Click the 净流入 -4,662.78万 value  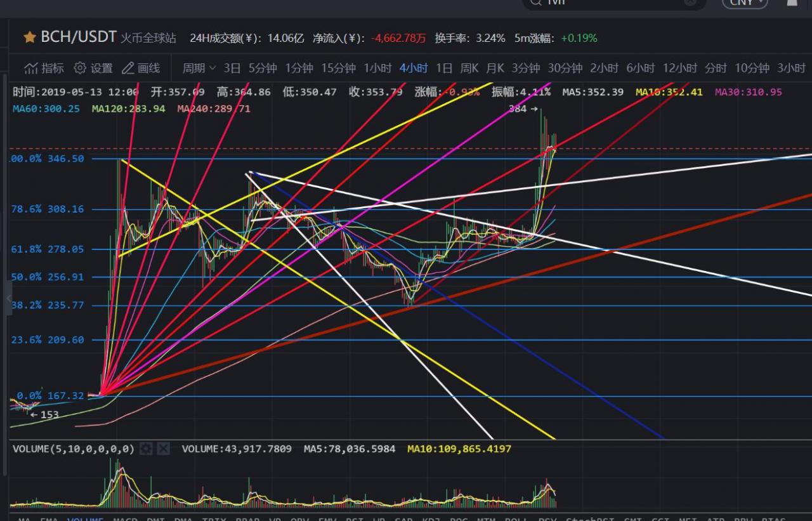point(399,38)
